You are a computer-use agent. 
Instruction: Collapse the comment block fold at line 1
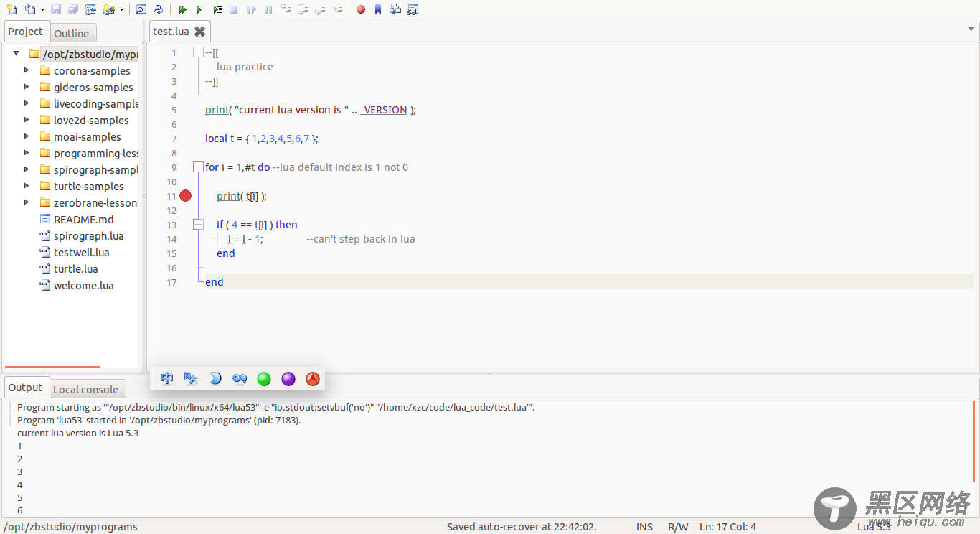point(198,52)
